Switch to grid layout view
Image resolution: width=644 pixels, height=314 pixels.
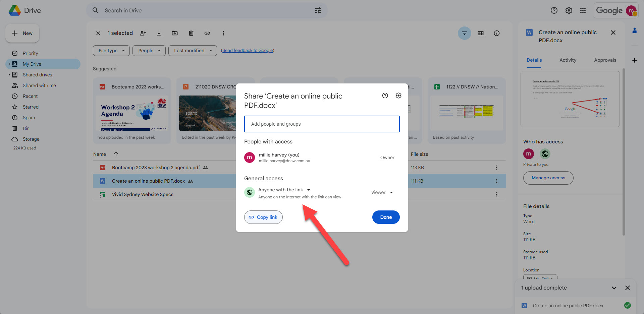point(481,33)
